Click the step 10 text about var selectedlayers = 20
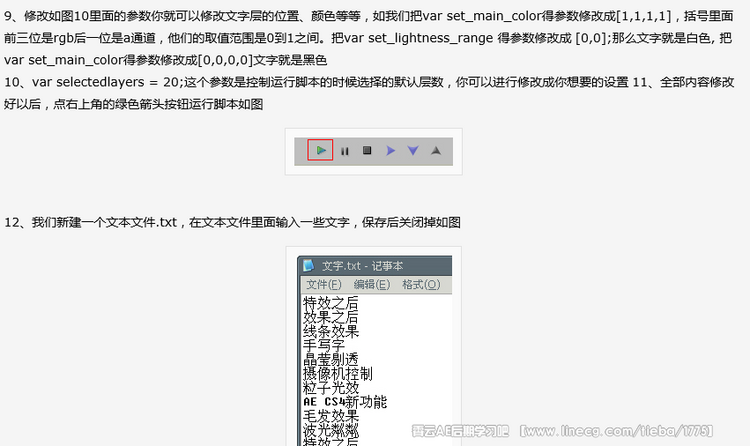750x446 pixels. click(316, 82)
